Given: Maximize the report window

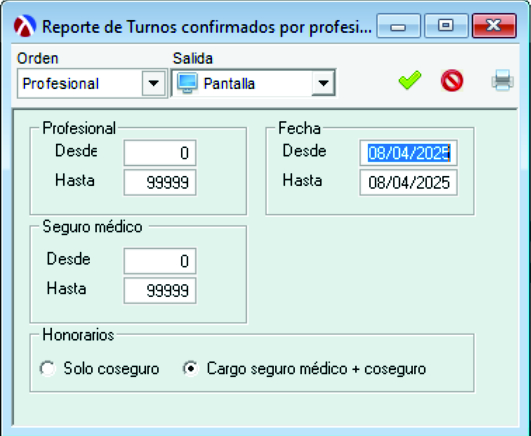Looking at the screenshot, I should pyautogui.click(x=446, y=26).
